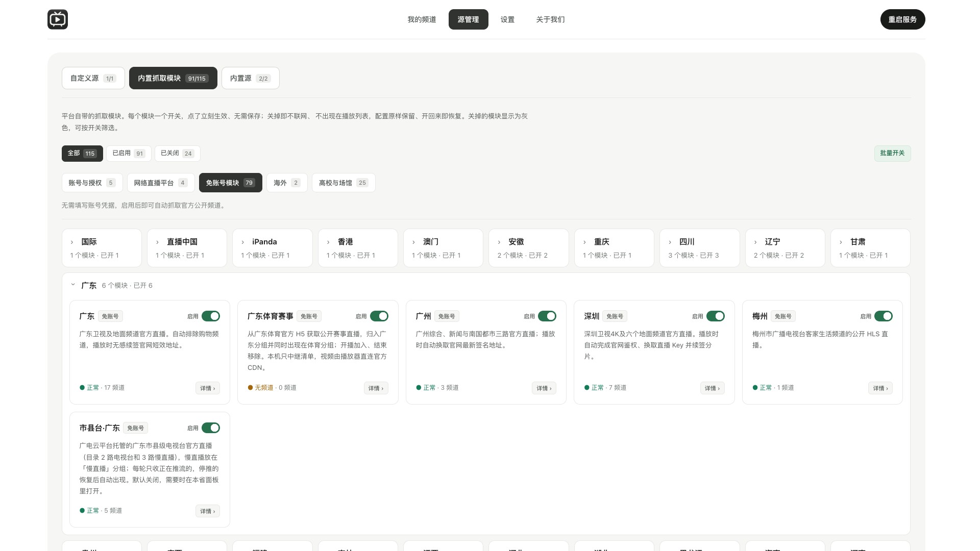Toggle the 市县台·广东 module switch
The width and height of the screenshot is (980, 551).
211,428
